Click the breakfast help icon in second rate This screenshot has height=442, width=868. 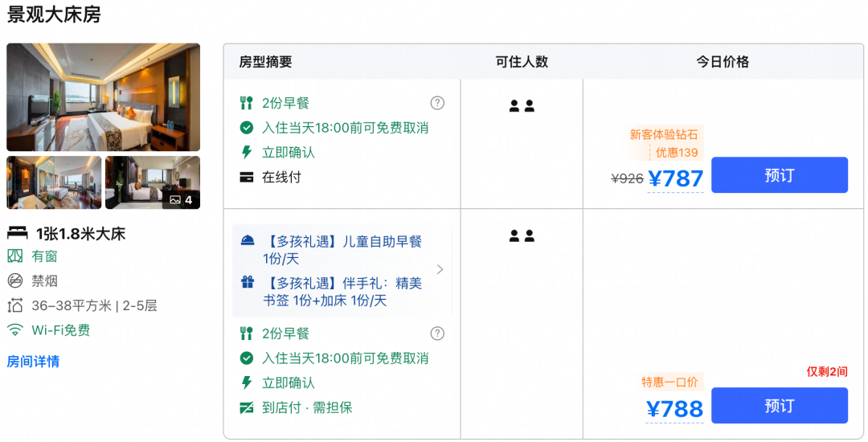[437, 333]
